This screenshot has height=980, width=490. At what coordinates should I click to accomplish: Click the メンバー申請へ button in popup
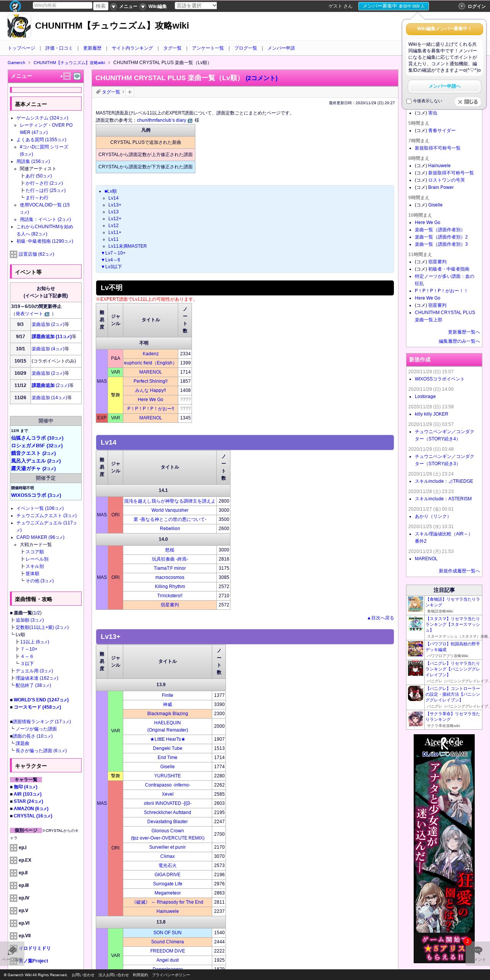tap(444, 86)
